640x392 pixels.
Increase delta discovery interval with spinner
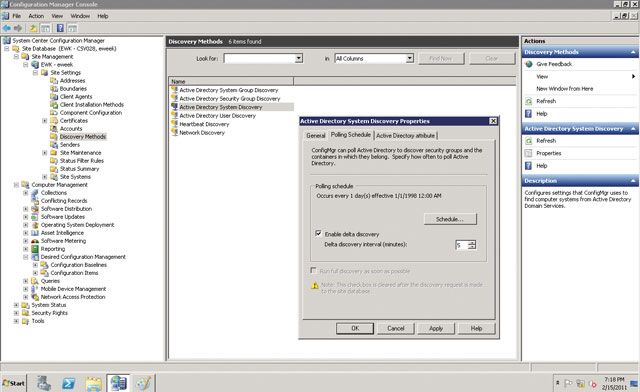[x=472, y=243]
